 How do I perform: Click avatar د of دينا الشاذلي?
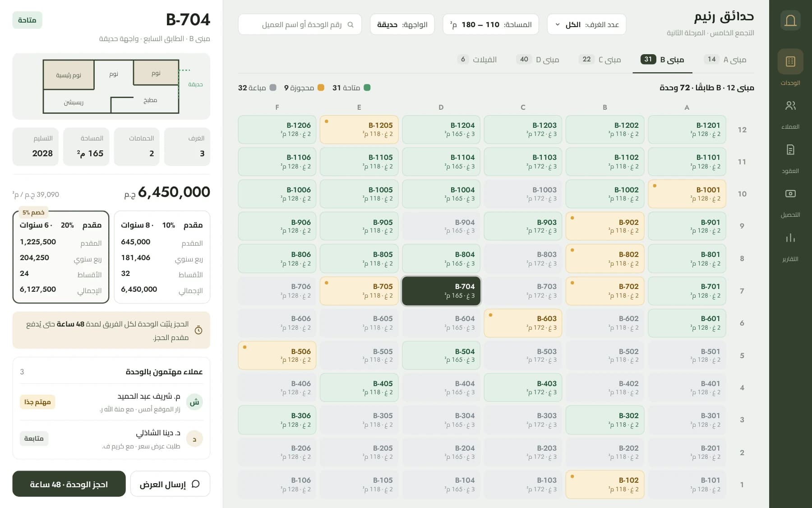pyautogui.click(x=194, y=438)
